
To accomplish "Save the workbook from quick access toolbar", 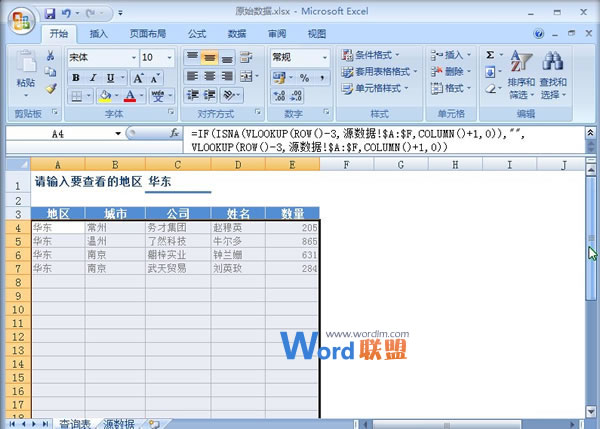I will [x=50, y=14].
